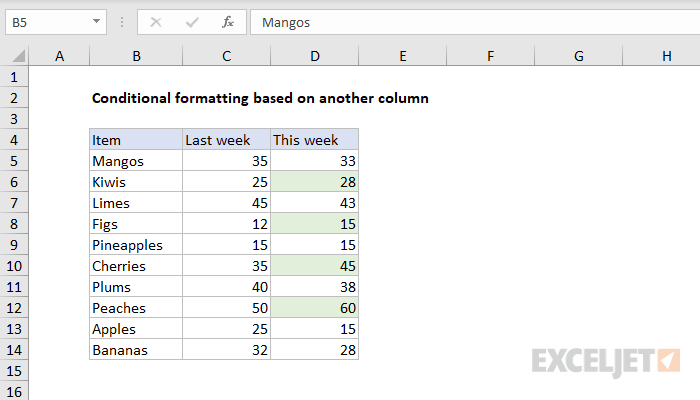Click green highlighted Kiwis value 28

click(314, 182)
